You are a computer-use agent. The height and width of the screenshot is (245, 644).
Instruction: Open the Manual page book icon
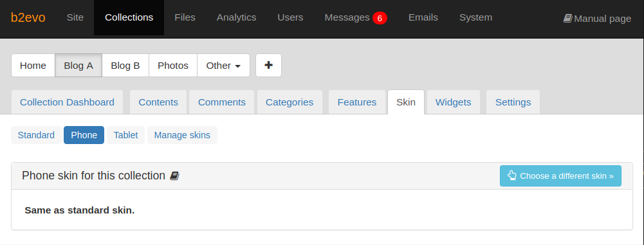[567, 19]
